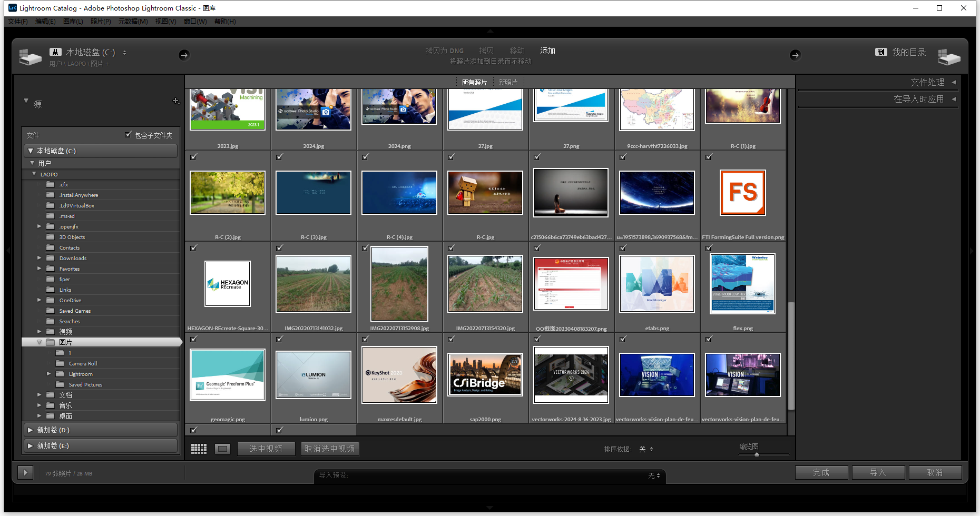
Task: Select Saved Pictures folder
Action: click(85, 384)
